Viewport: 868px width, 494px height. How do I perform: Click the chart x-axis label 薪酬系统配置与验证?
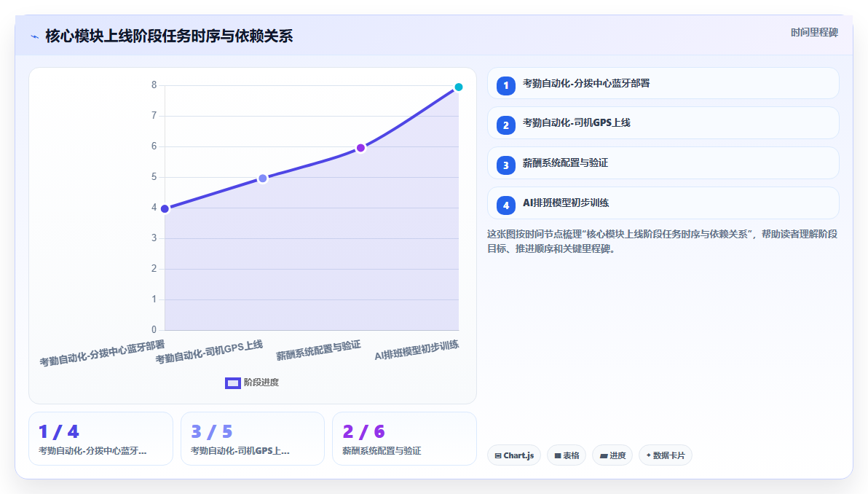[x=318, y=350]
